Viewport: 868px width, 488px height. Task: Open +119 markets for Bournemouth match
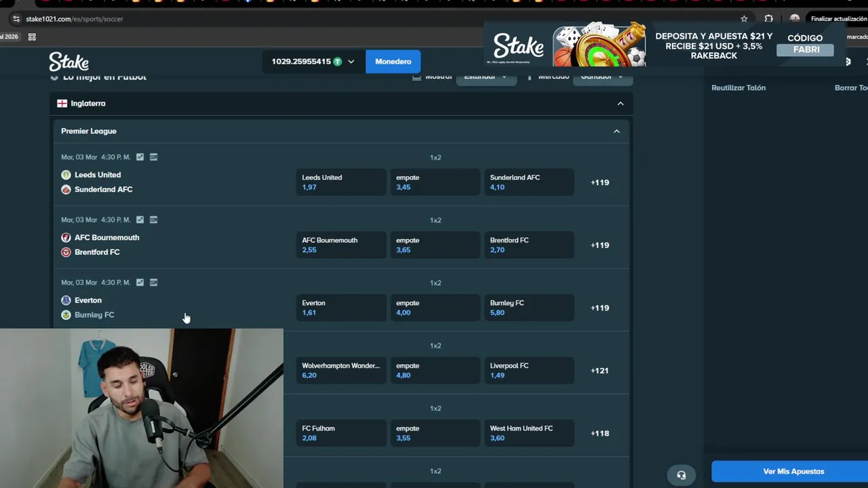600,245
